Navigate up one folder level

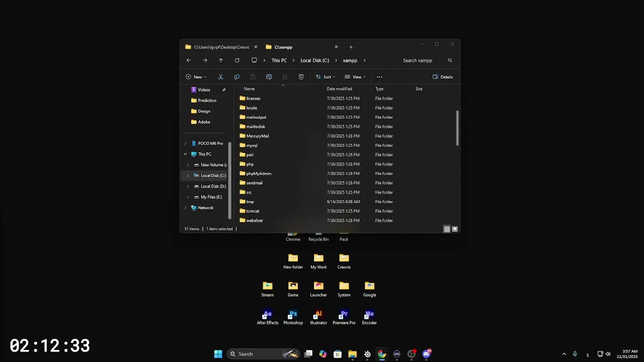(x=221, y=60)
